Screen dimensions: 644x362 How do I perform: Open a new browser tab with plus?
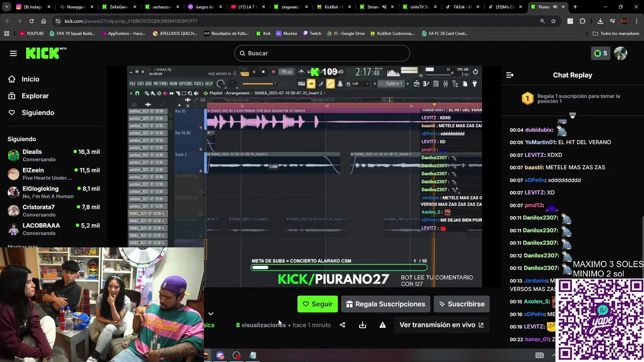575,7
